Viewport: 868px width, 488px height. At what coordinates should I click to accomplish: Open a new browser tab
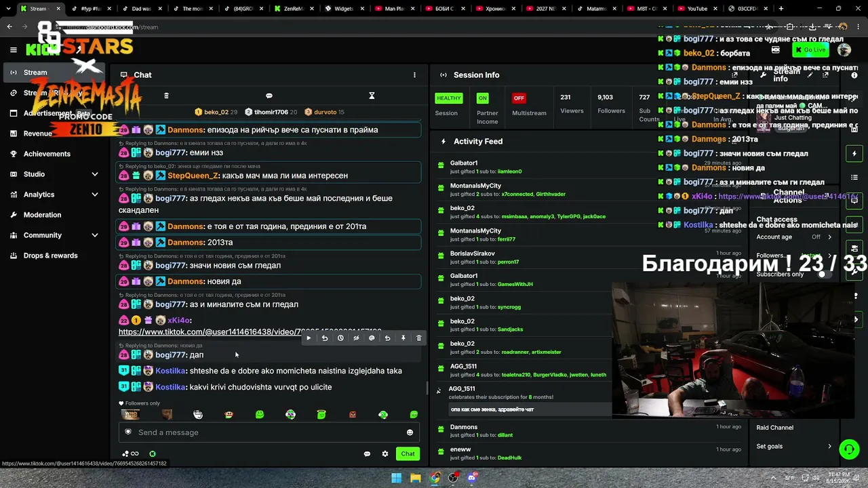(x=781, y=9)
